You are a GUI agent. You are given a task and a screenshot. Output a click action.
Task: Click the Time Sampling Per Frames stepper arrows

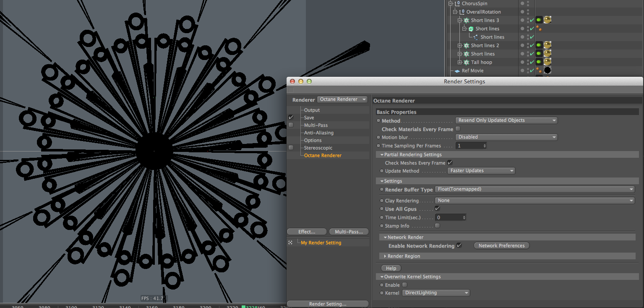pyautogui.click(x=485, y=146)
